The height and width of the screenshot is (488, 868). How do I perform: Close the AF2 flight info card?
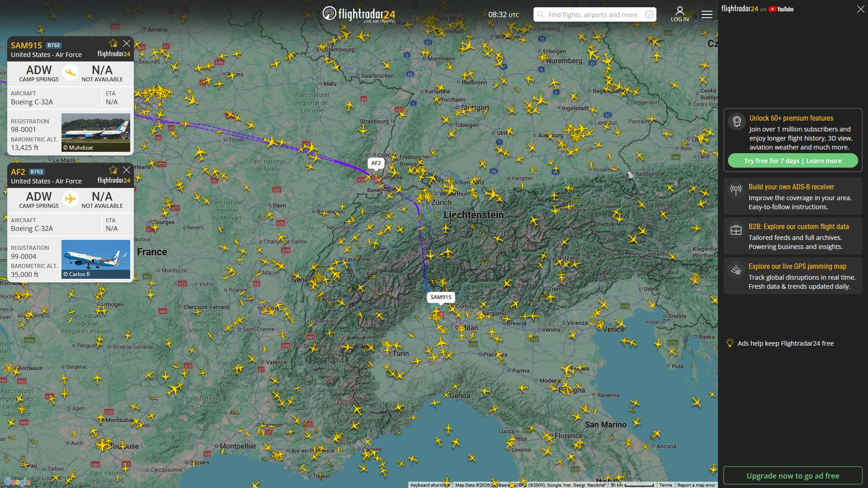pyautogui.click(x=127, y=170)
